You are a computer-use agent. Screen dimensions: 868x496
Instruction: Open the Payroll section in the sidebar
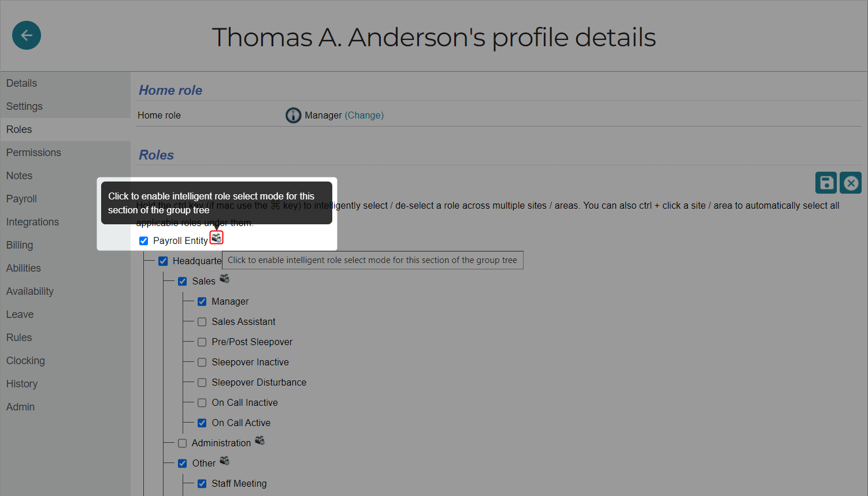click(21, 198)
